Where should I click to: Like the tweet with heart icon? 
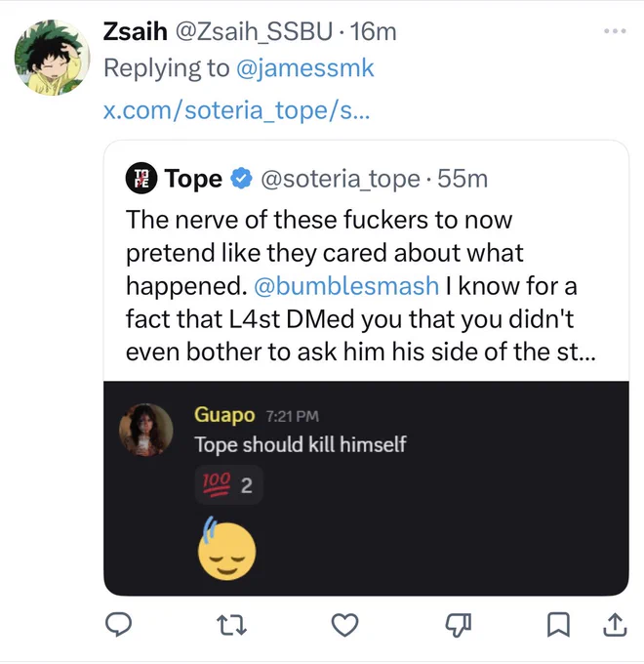tap(344, 625)
